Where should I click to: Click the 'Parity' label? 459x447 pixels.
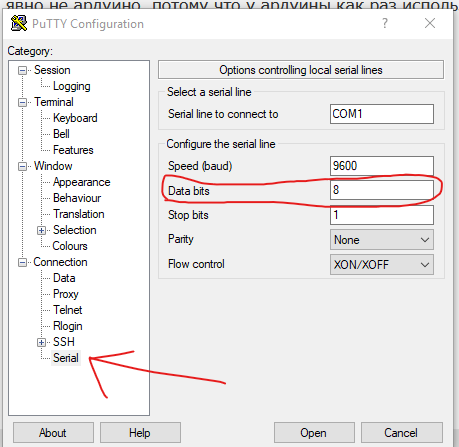tap(181, 239)
